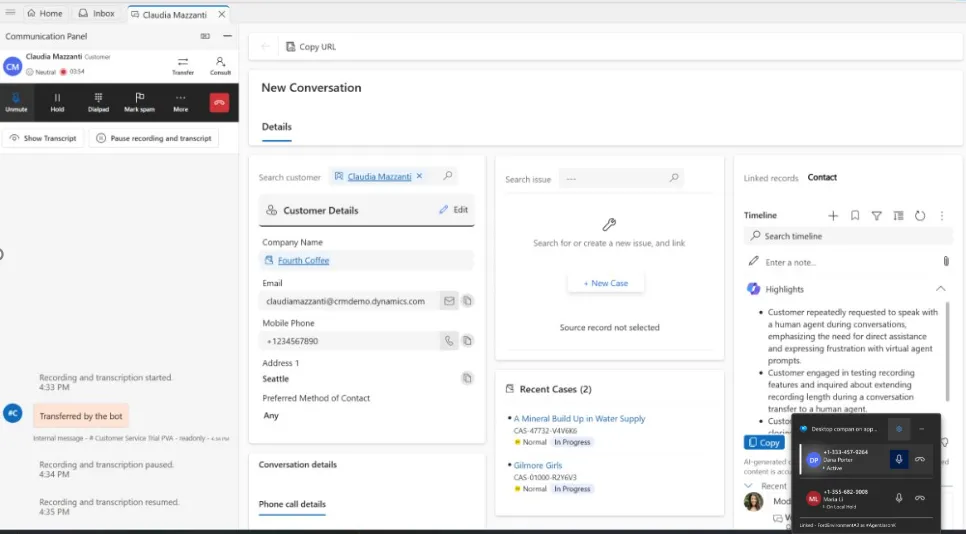Add a new timeline record

[833, 215]
